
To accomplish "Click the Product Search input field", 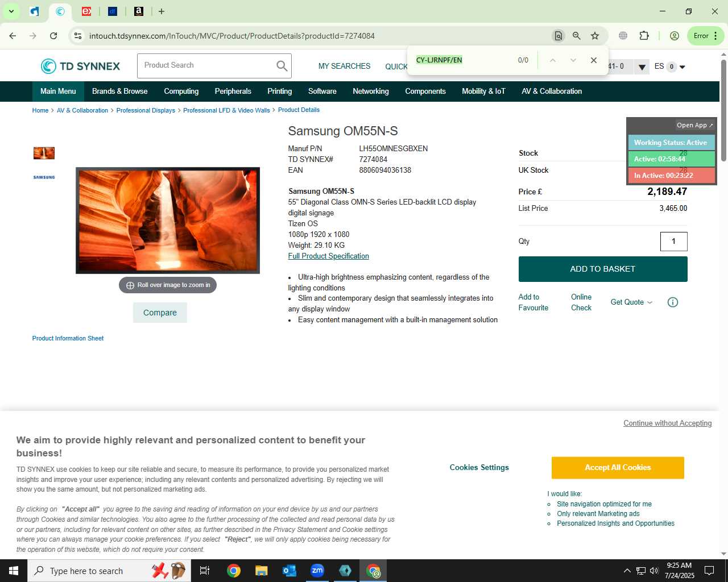I will (x=207, y=66).
